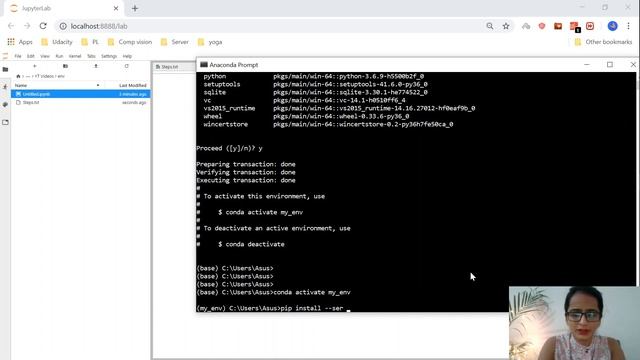
Task: Open the Apps bookmarks shortcut
Action: 20,42
